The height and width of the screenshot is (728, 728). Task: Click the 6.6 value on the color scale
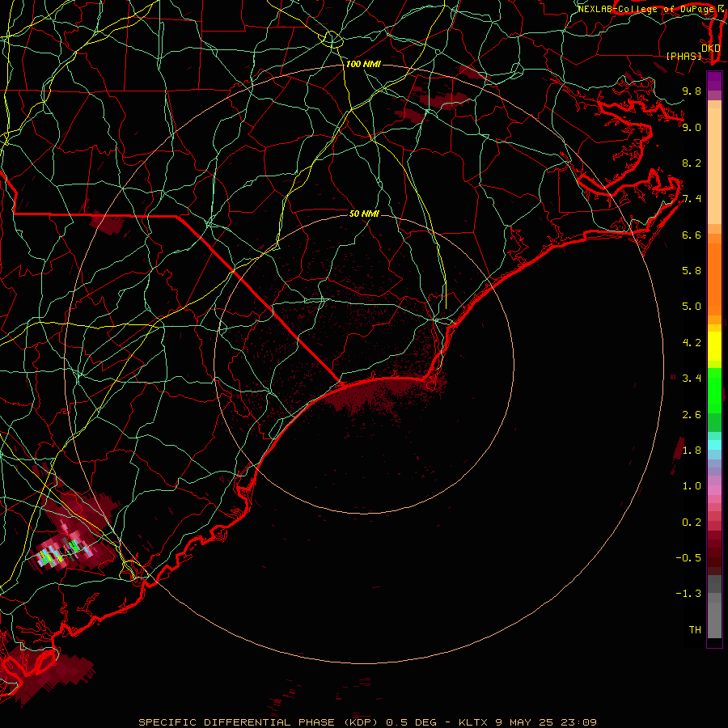692,235
